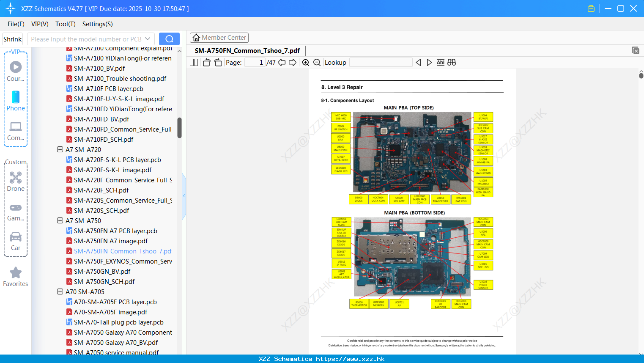
Task: Collapse the A7 SM-A720 folder
Action: [x=60, y=149]
